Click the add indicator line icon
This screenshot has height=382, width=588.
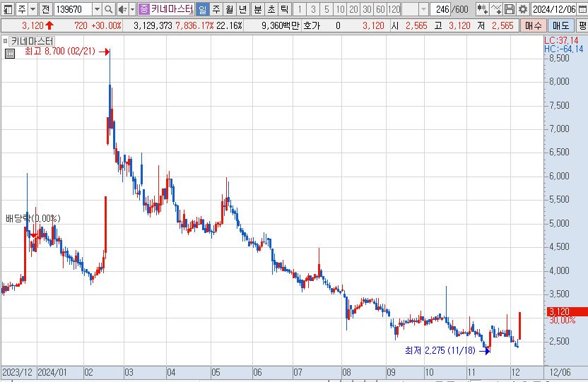pos(496,9)
